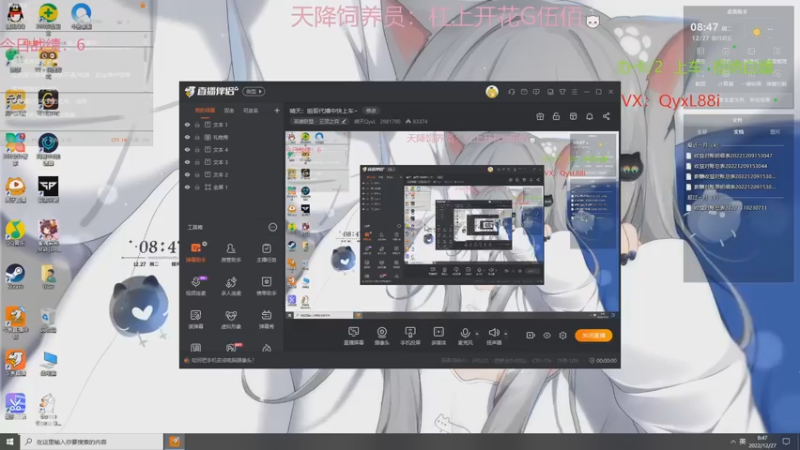Open stream settings via the gear icon
Screen dimensions: 800x450
point(563,335)
